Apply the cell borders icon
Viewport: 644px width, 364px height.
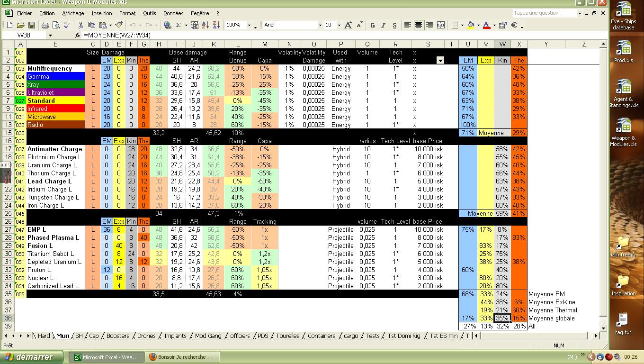[x=455, y=25]
